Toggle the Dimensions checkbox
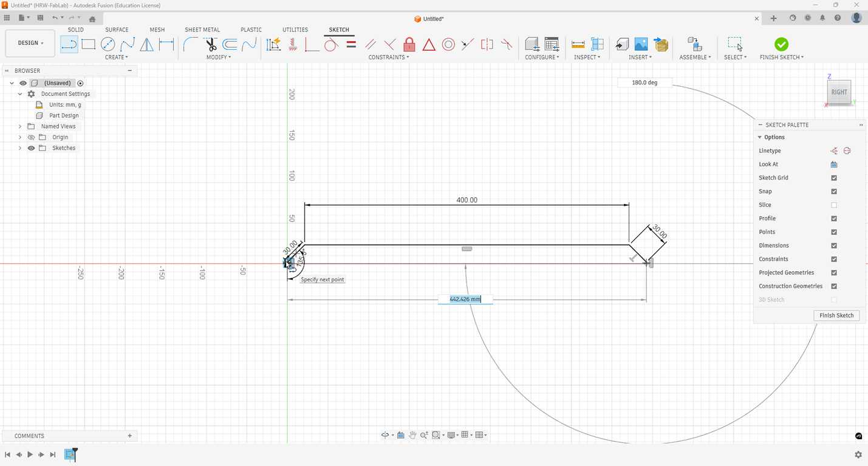This screenshot has width=868, height=466. tap(834, 246)
